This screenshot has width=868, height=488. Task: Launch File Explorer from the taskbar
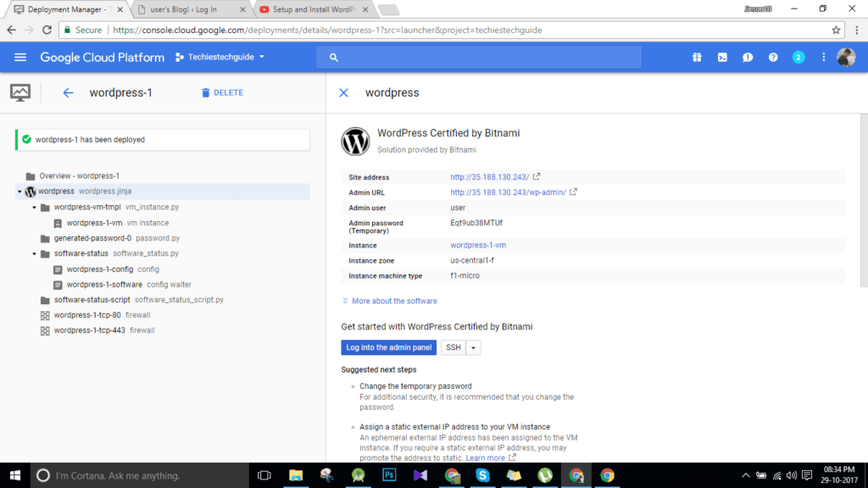point(296,475)
